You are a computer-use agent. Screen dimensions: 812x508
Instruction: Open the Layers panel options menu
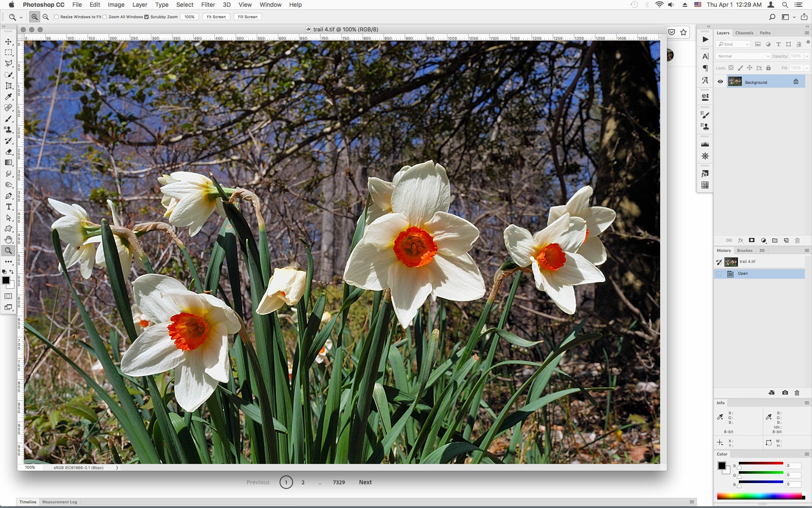click(807, 33)
